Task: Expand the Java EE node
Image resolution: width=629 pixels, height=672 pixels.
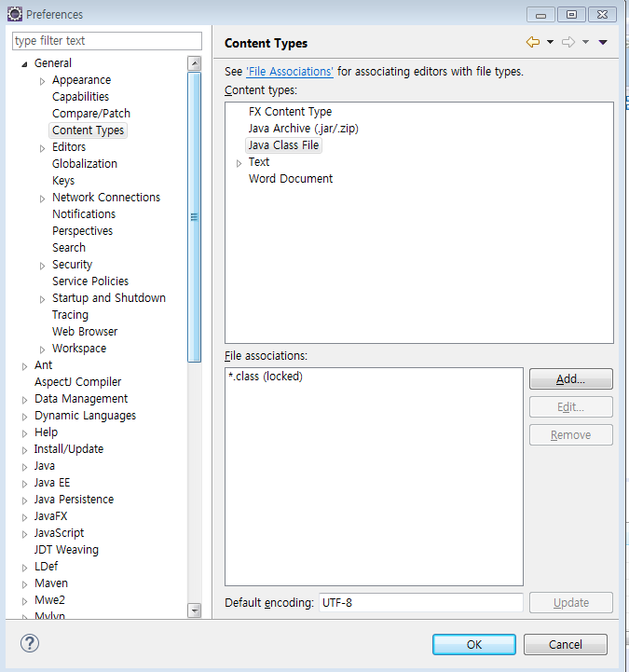Action: (24, 484)
